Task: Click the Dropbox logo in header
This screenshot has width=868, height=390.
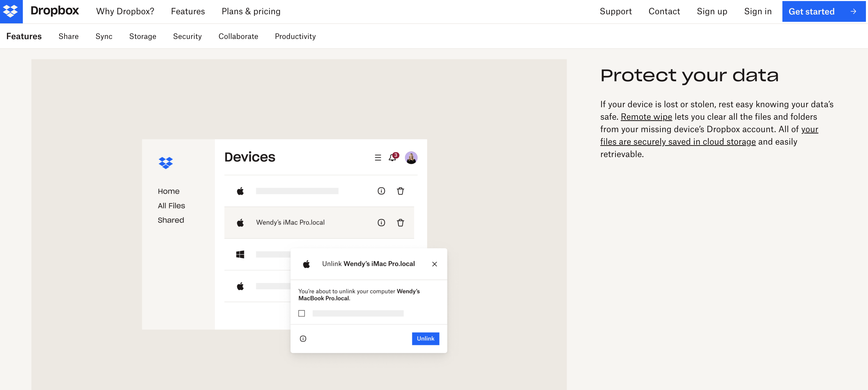Action: point(11,11)
